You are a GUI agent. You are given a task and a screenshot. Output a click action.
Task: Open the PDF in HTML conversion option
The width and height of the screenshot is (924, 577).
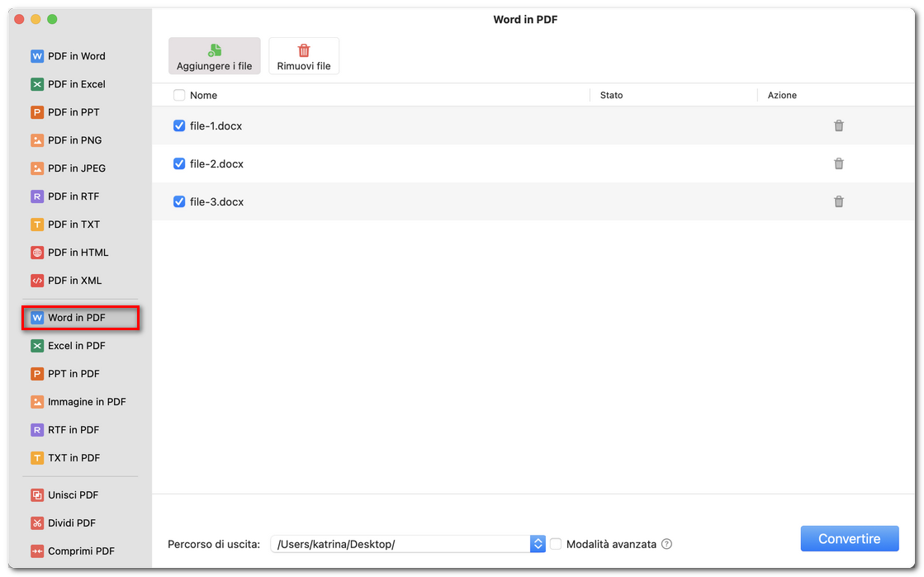(77, 252)
